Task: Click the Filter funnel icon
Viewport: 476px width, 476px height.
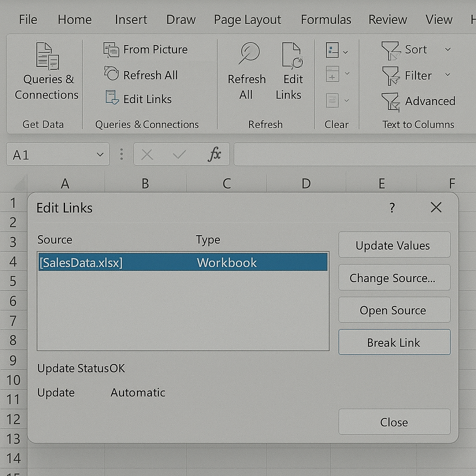Action: 390,75
